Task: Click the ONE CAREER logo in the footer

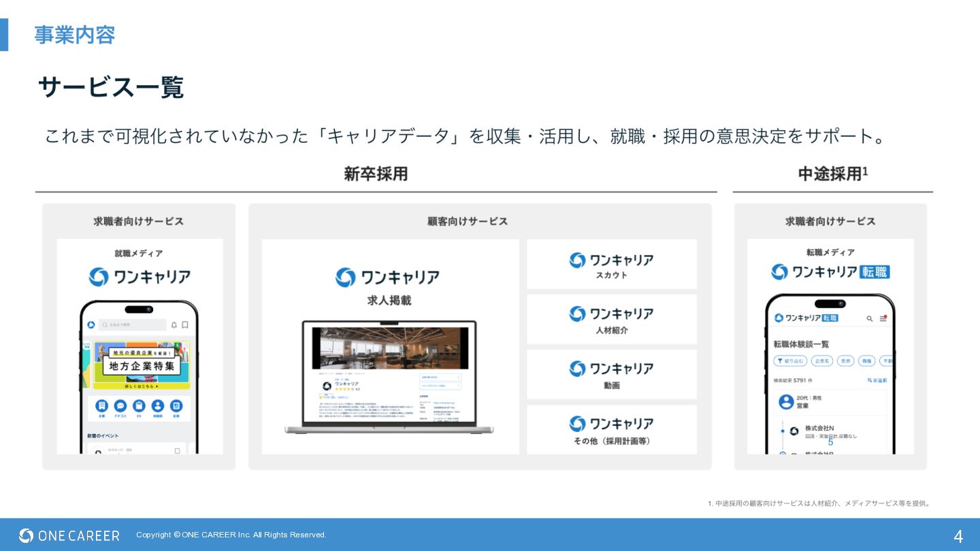Action: 69,535
